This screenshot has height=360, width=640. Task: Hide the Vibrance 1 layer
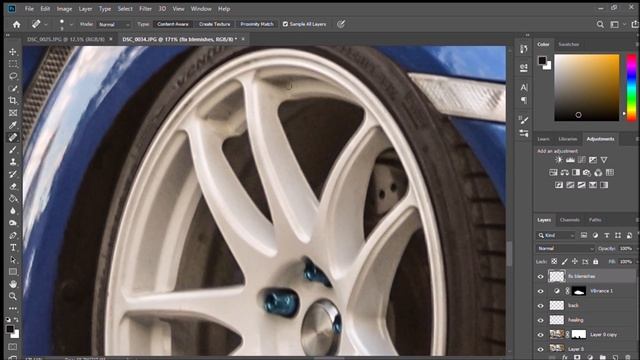pyautogui.click(x=540, y=291)
